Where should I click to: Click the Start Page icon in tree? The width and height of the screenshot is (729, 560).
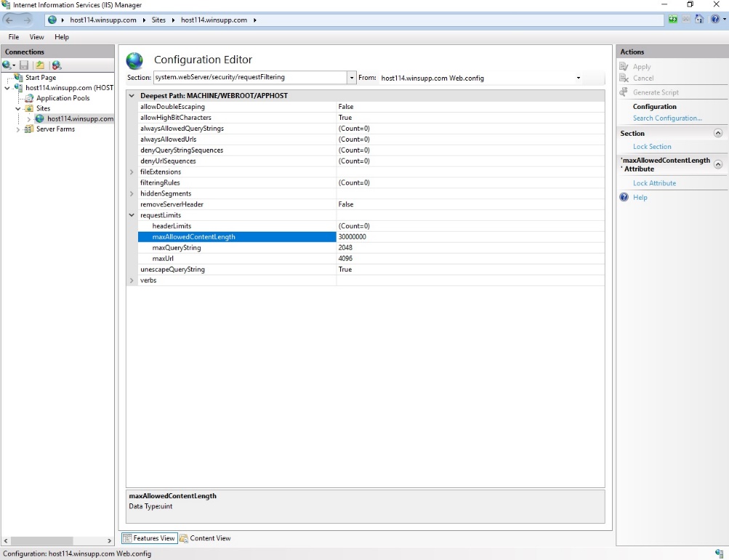(x=19, y=77)
